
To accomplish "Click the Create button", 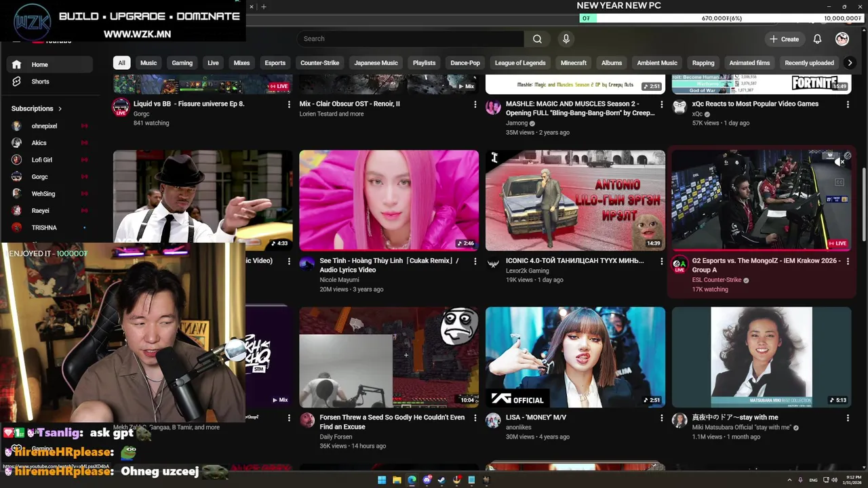I will point(784,39).
